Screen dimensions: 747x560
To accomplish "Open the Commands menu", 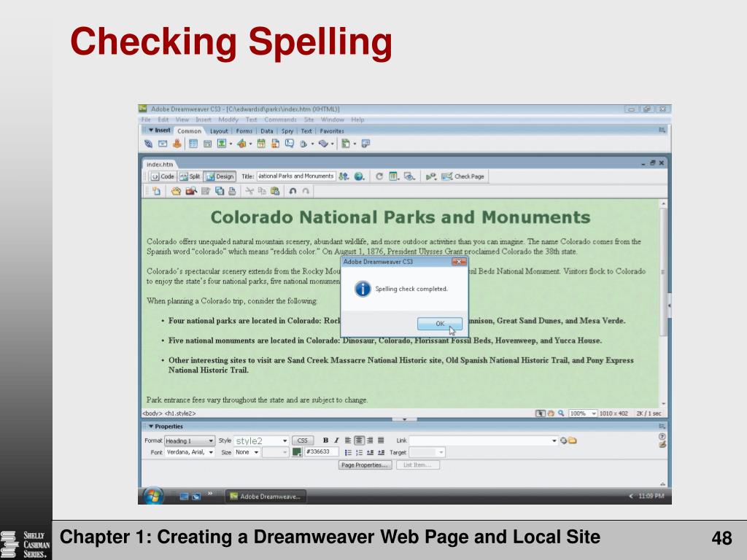I will pos(280,120).
